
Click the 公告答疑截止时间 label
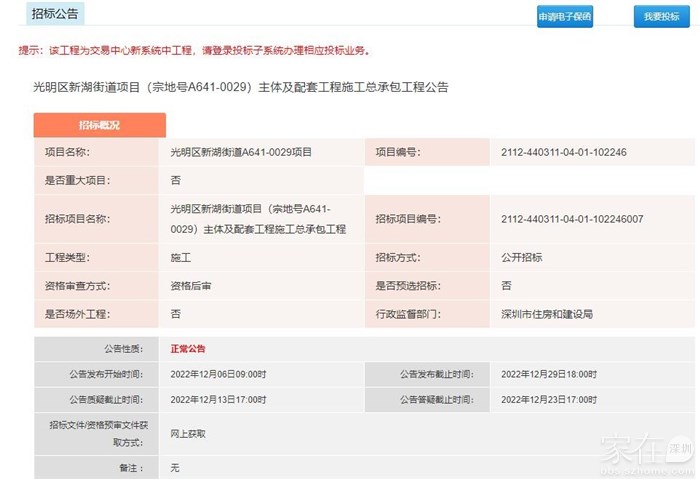click(x=437, y=400)
